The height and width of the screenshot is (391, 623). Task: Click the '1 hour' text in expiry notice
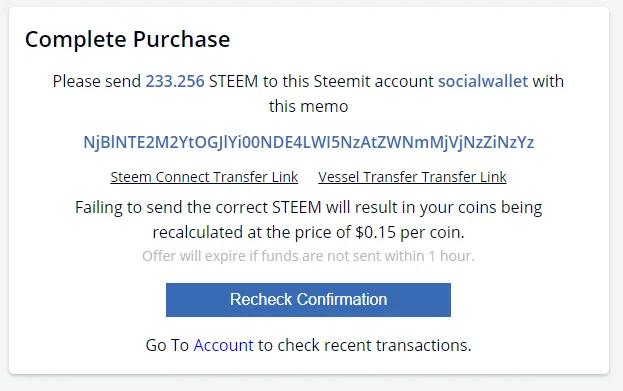click(x=451, y=256)
